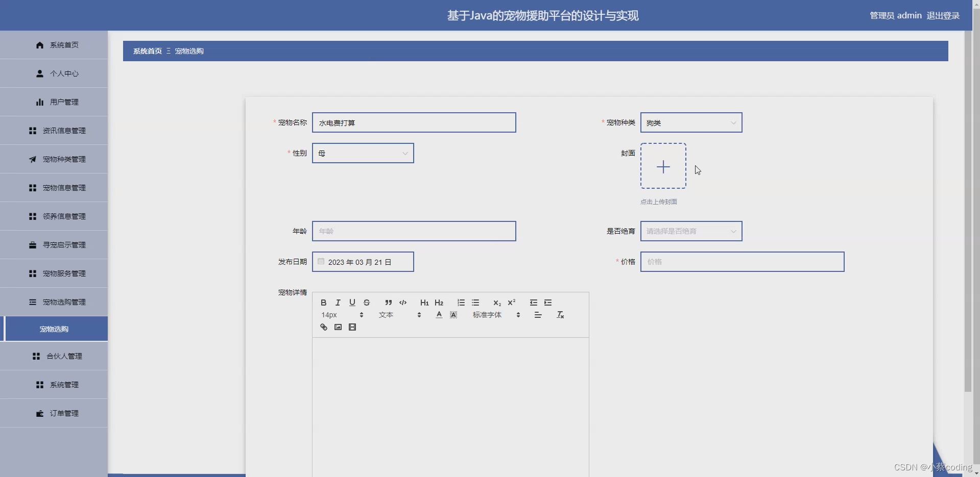Open 资讯信息管理 in the sidebar
980x477 pixels.
54,131
